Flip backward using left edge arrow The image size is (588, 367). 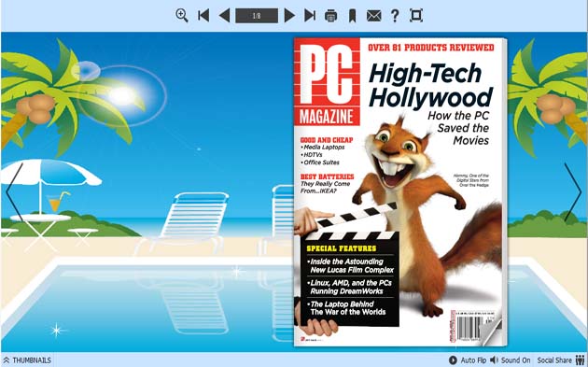coord(15,191)
